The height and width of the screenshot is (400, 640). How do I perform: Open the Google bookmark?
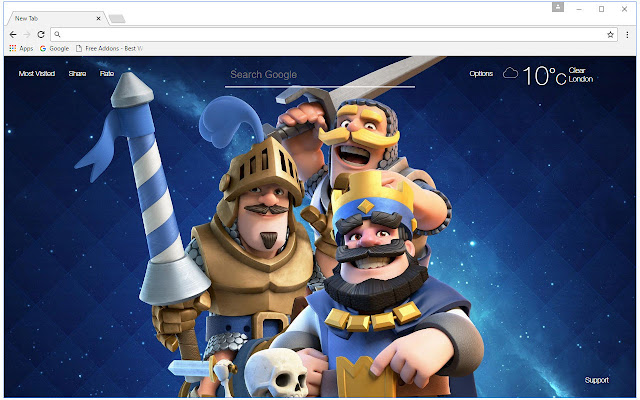54,48
